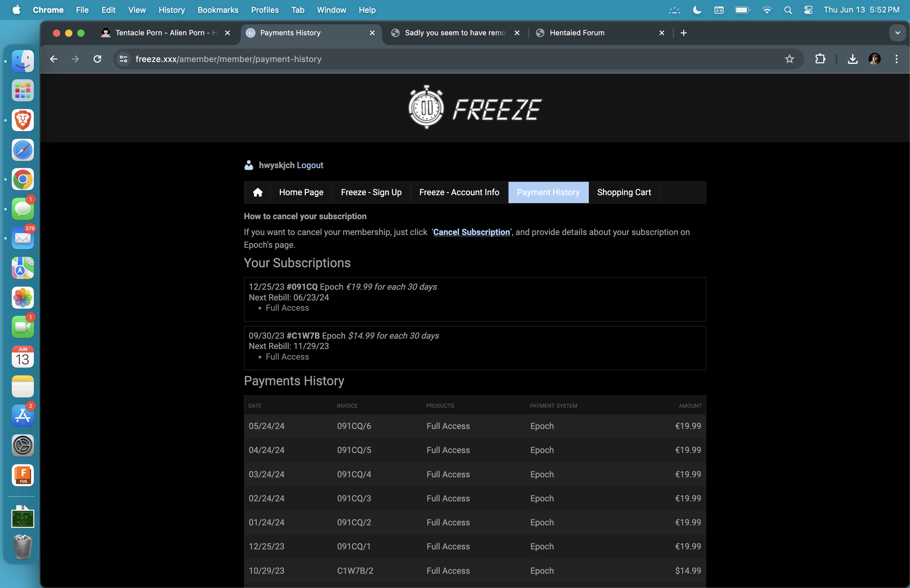The image size is (910, 588).
Task: Go back using the browser back arrow
Action: pyautogui.click(x=54, y=59)
